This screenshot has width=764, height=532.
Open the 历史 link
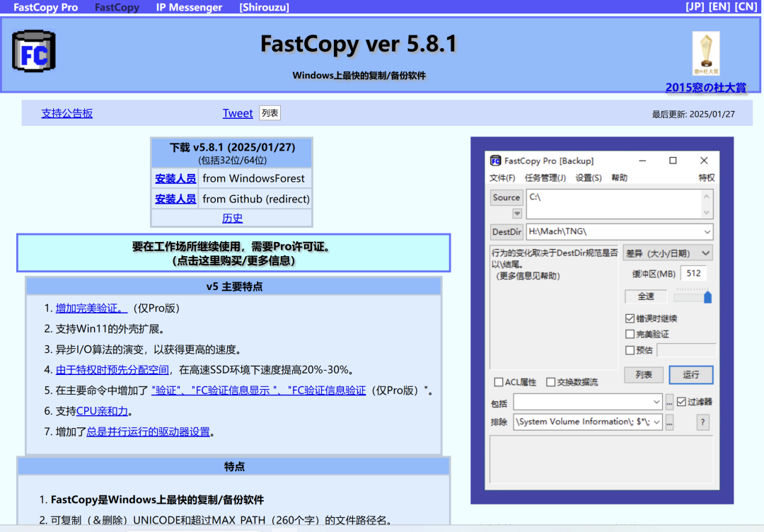[x=233, y=219]
